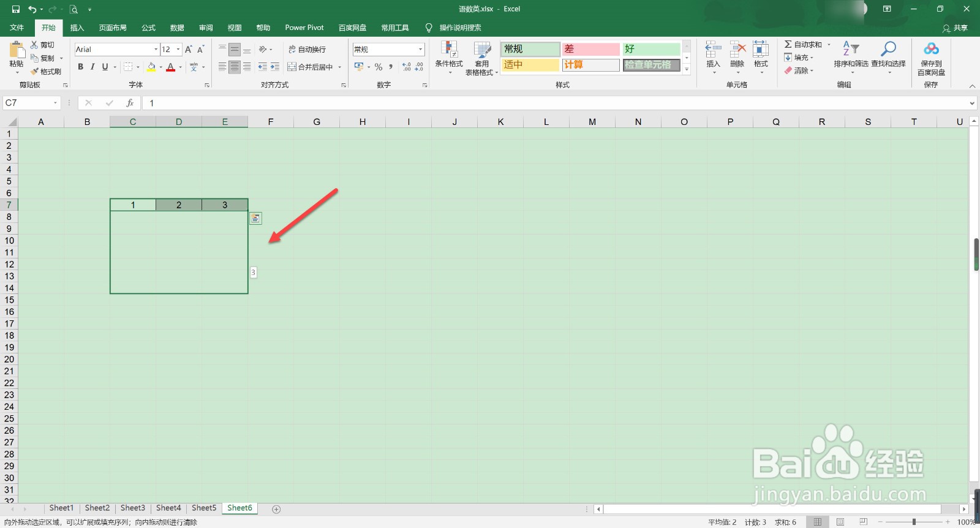Apply the Bad pink cell style
980x528 pixels.
click(x=591, y=49)
